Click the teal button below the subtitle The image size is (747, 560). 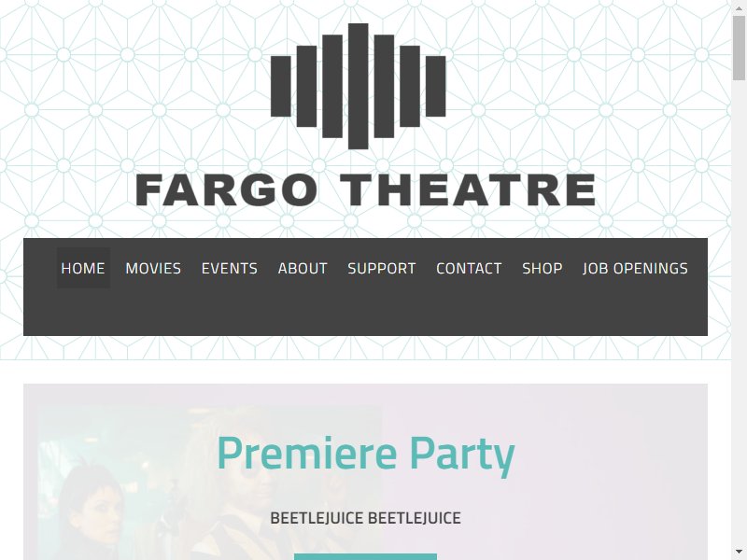365,556
